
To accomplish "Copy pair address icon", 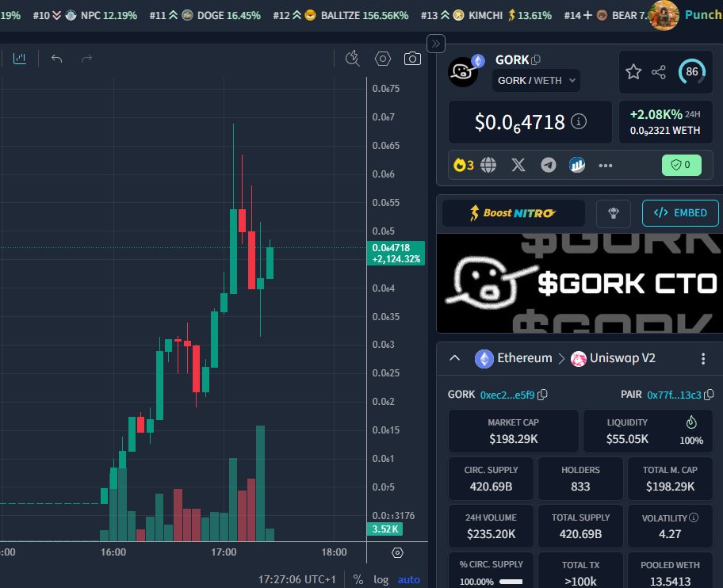I will pyautogui.click(x=710, y=395).
